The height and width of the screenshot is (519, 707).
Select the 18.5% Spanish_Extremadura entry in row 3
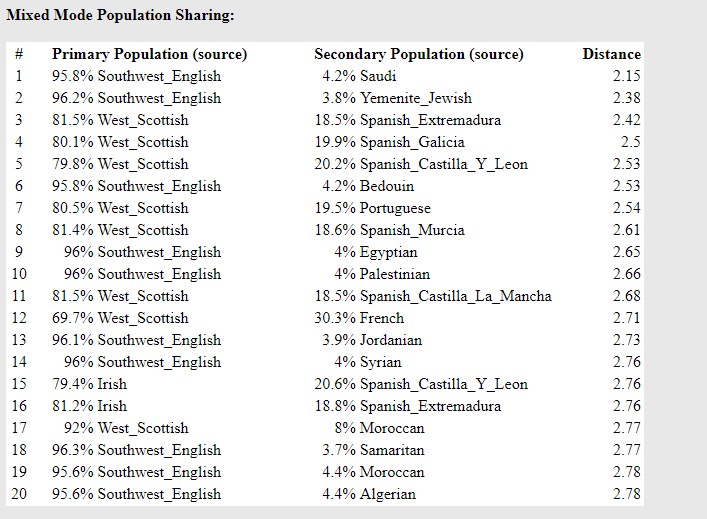click(x=408, y=120)
